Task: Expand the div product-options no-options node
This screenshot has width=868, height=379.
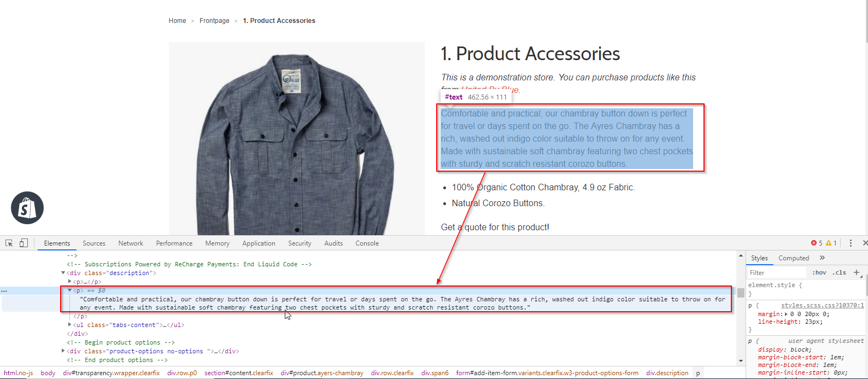Action: point(63,351)
